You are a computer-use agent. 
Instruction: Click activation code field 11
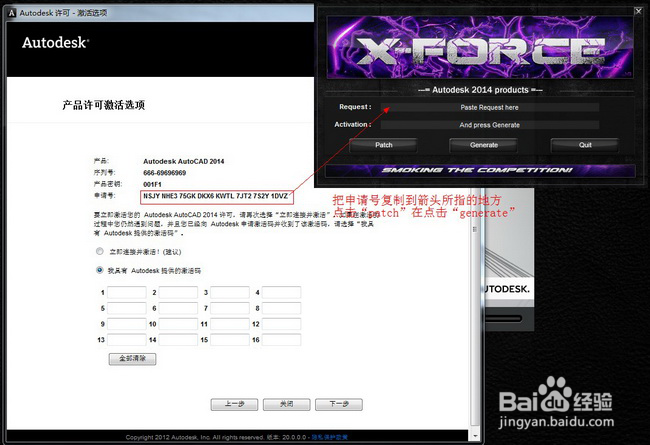(x=230, y=324)
